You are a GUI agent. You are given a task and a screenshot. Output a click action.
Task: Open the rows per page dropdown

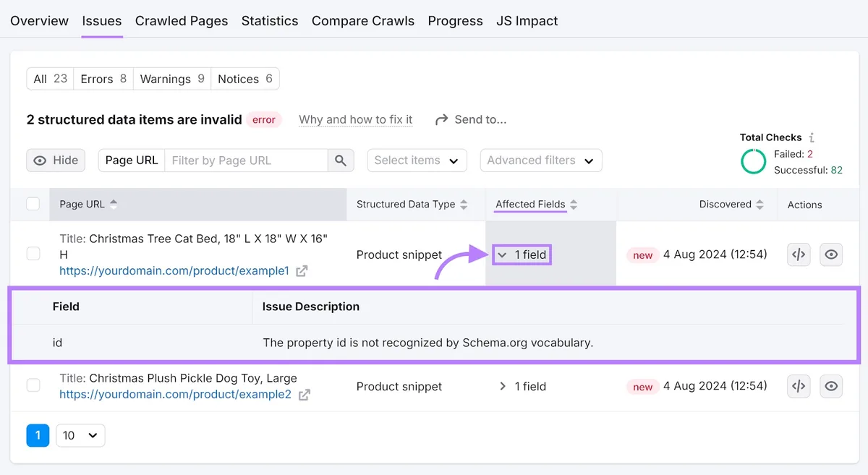80,435
